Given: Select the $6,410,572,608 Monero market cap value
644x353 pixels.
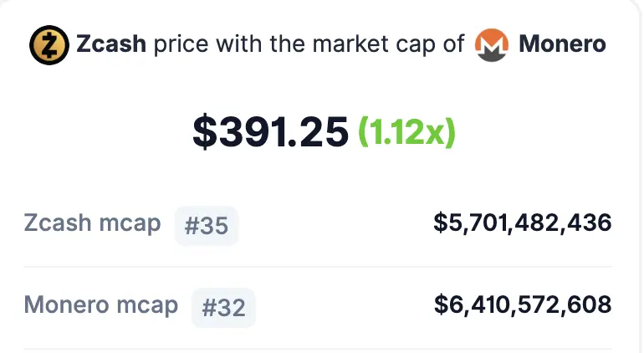Looking at the screenshot, I should click(x=523, y=305).
